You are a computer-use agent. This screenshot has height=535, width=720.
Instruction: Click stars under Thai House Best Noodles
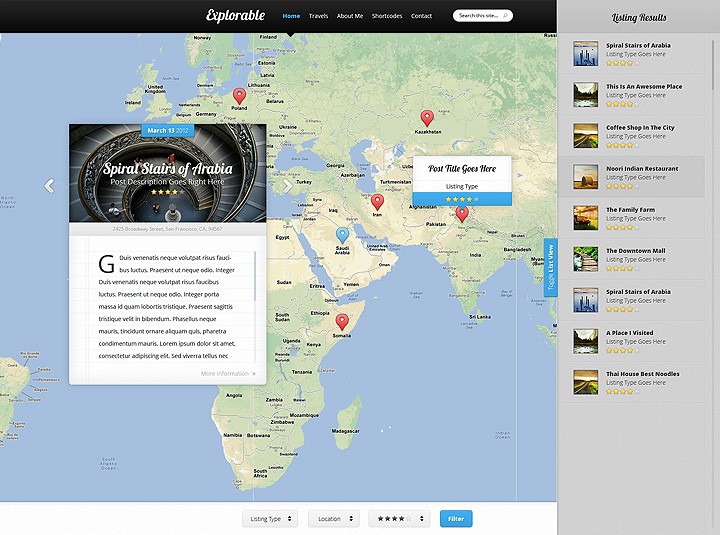623,392
